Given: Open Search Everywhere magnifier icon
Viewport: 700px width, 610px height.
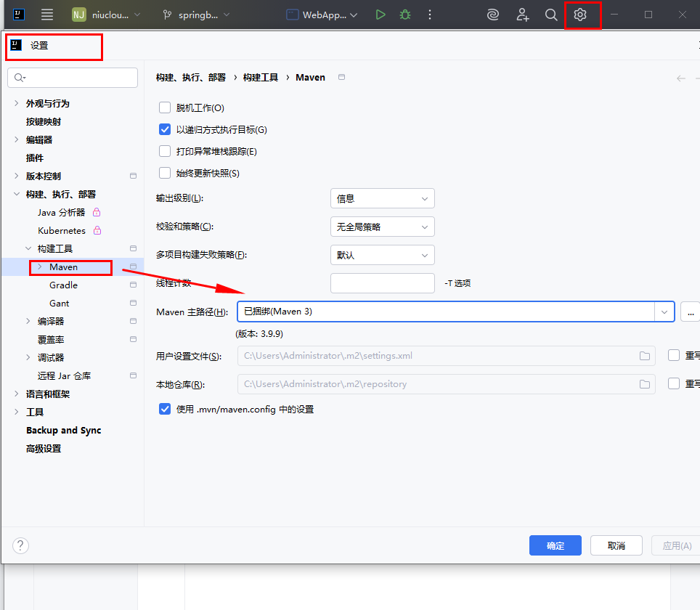Looking at the screenshot, I should (551, 15).
